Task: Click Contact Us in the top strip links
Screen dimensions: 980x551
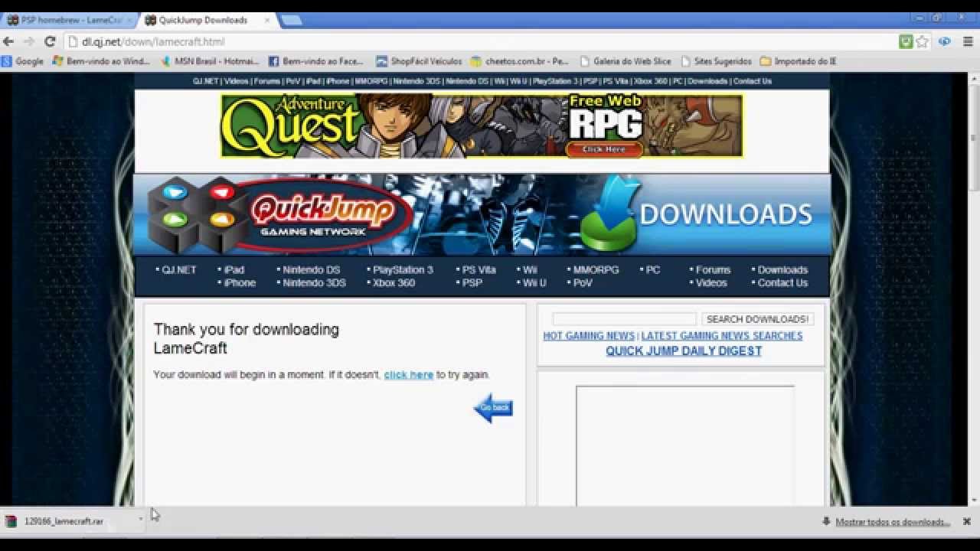Action: (753, 81)
